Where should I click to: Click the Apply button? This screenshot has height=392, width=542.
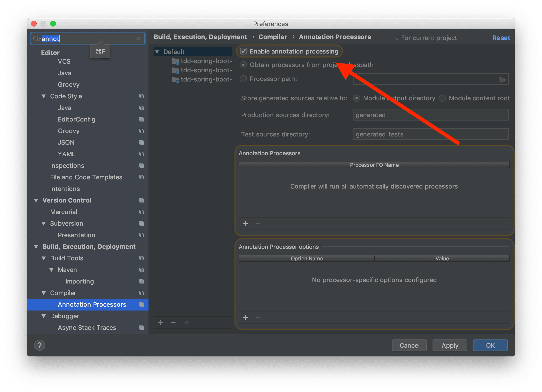pyautogui.click(x=450, y=345)
